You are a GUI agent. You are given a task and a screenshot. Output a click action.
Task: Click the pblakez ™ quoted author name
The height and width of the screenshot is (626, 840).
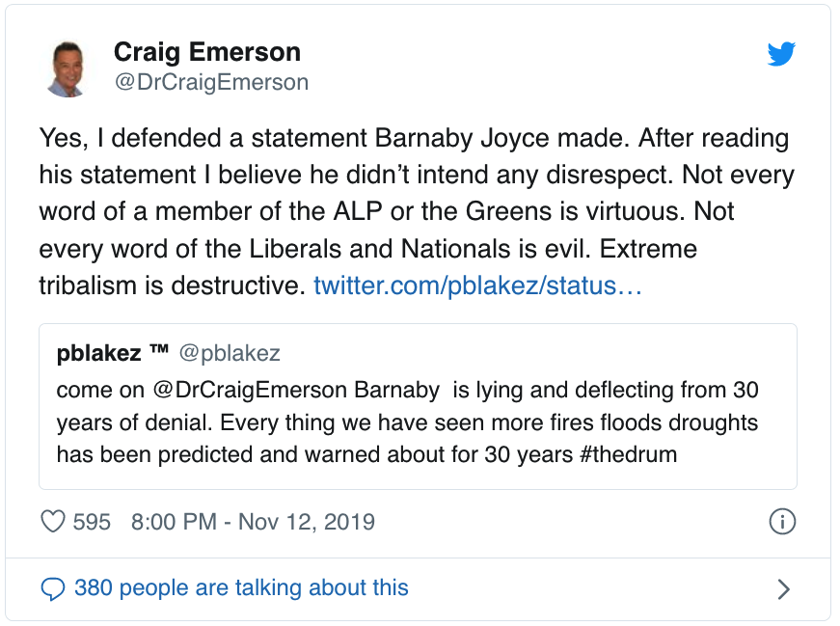[x=113, y=354]
